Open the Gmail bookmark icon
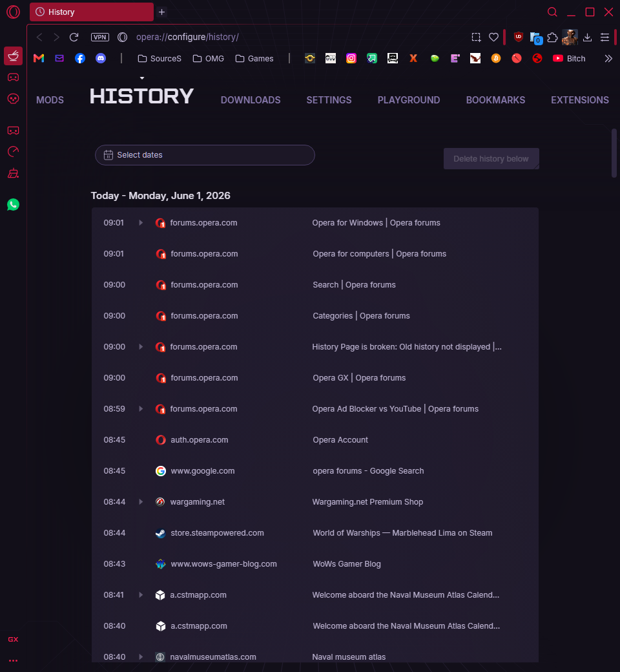The width and height of the screenshot is (620, 672). click(39, 58)
